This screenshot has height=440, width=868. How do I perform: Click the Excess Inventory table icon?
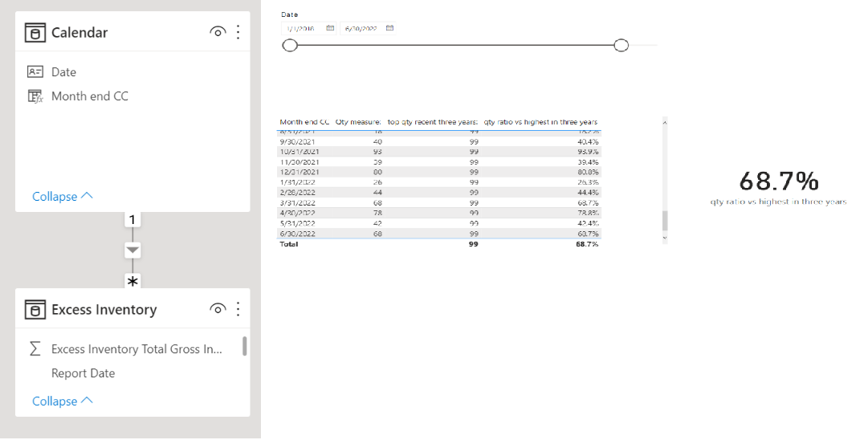click(x=35, y=310)
